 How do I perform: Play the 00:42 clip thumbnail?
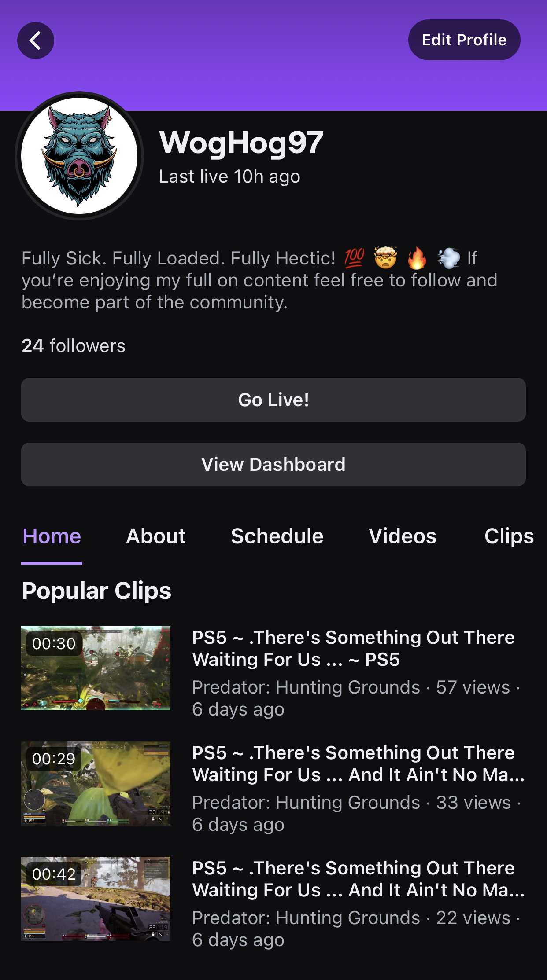pos(96,899)
